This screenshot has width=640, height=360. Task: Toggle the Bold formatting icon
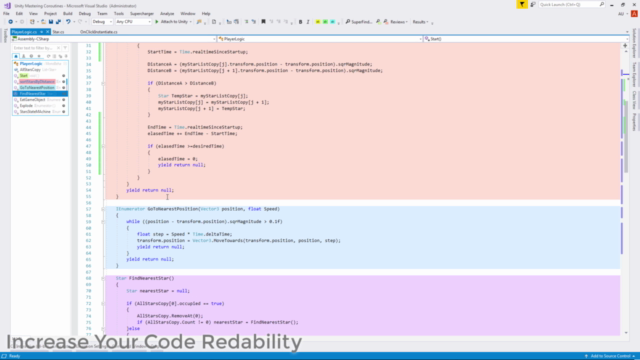click(x=300, y=22)
